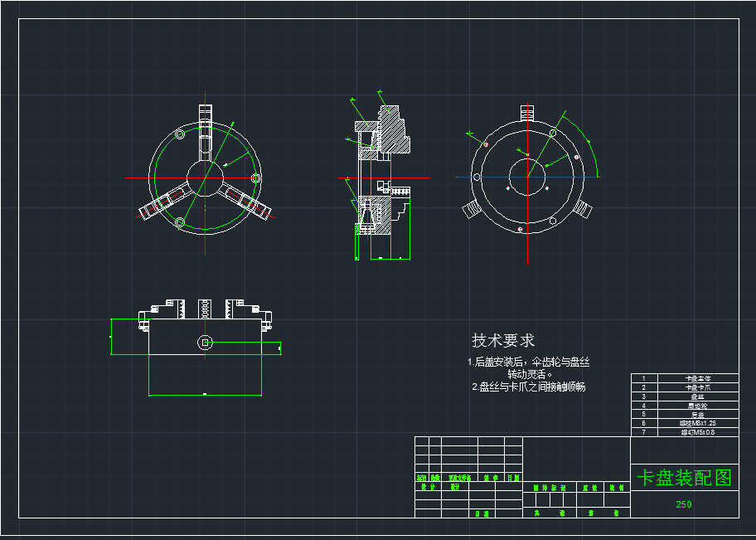Select parts list entry '螺钉M5x0.8'
Image resolution: width=756 pixels, height=540 pixels.
pyautogui.click(x=698, y=432)
